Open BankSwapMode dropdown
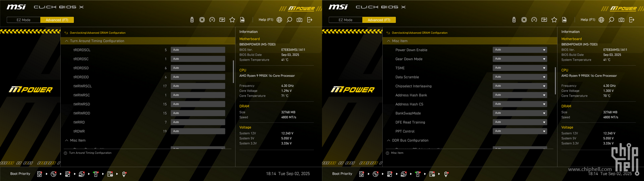Screen dimensions: 644x181 520,113
